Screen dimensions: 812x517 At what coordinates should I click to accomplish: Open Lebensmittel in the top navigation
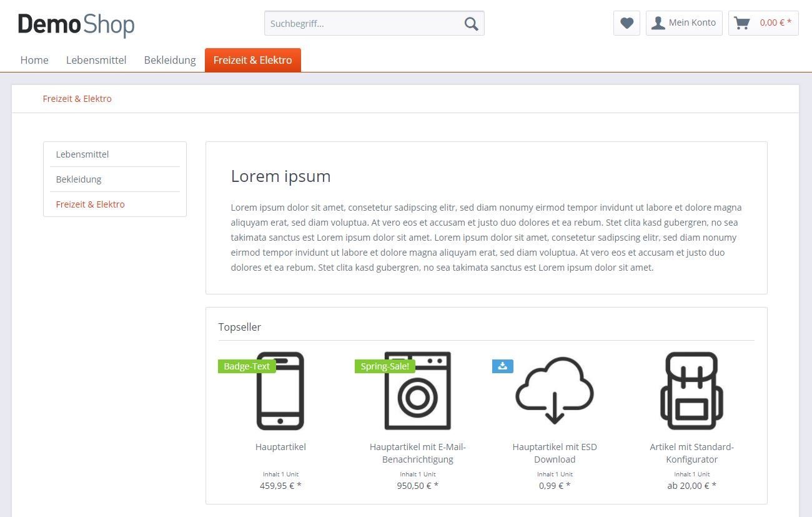point(96,60)
